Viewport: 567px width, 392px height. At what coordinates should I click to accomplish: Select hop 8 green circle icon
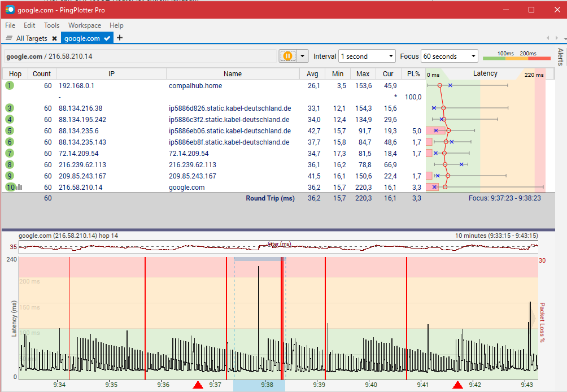coord(10,164)
